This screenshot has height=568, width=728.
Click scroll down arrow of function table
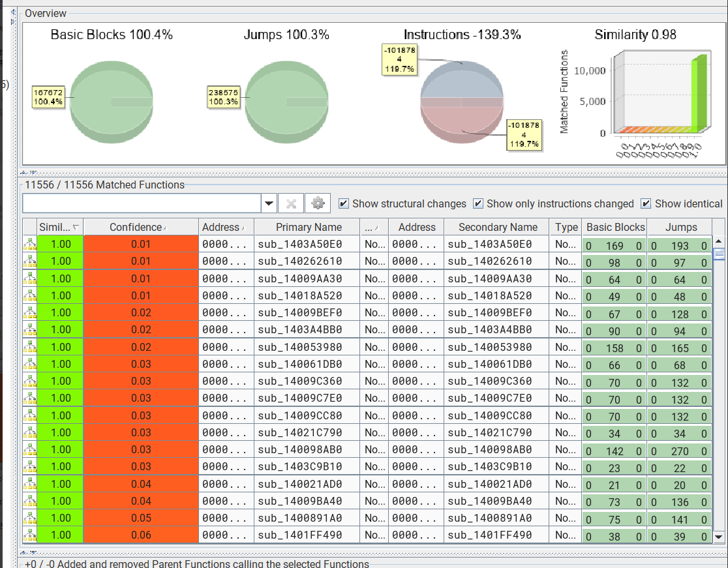click(x=719, y=536)
